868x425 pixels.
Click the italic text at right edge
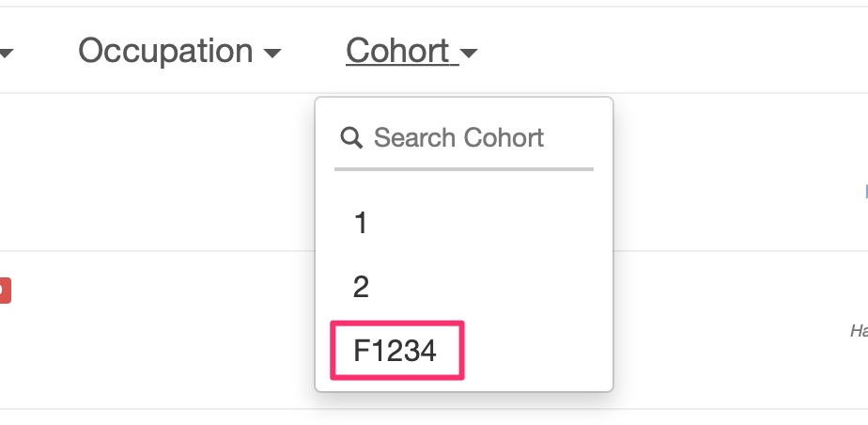pyautogui.click(x=860, y=331)
